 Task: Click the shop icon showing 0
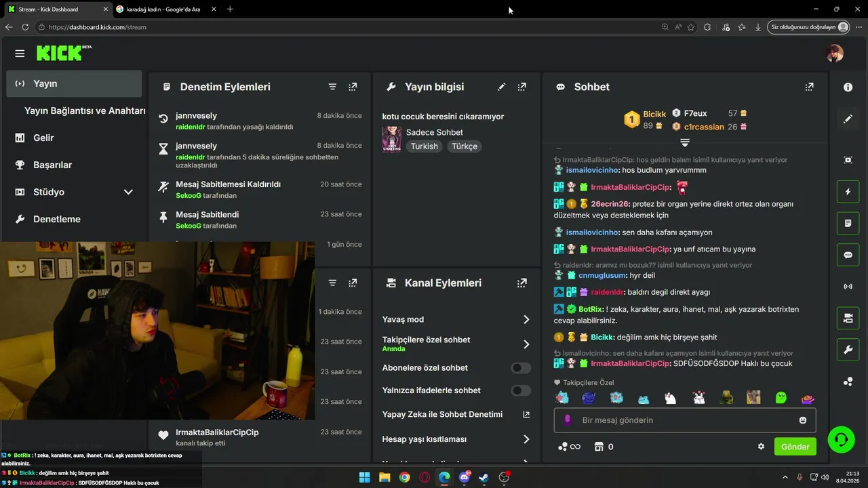[599, 447]
